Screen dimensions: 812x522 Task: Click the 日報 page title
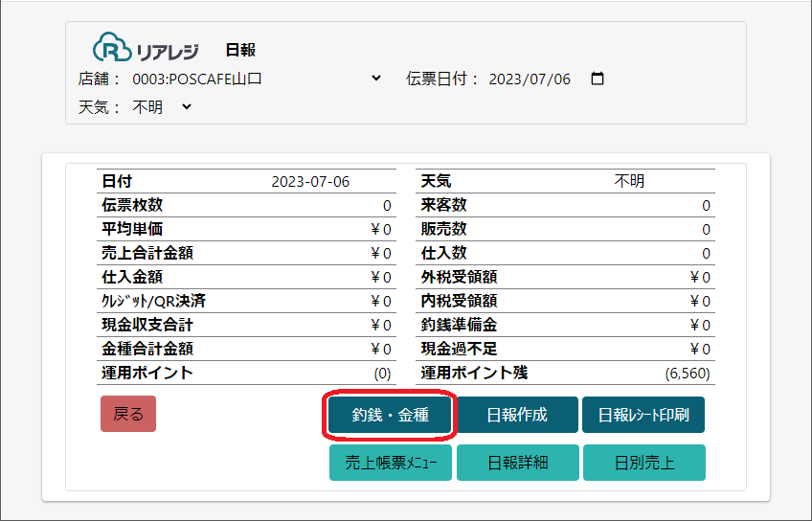pyautogui.click(x=240, y=50)
